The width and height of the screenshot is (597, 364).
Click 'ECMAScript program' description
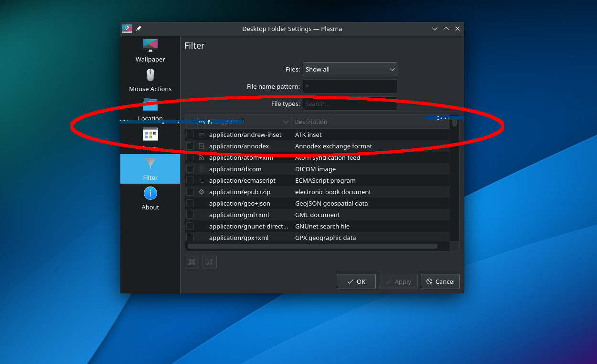click(x=325, y=180)
